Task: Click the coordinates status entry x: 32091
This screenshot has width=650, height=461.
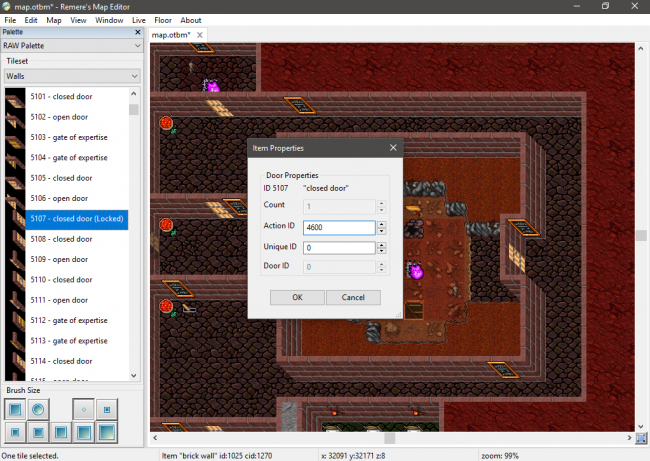Action: (x=353, y=456)
